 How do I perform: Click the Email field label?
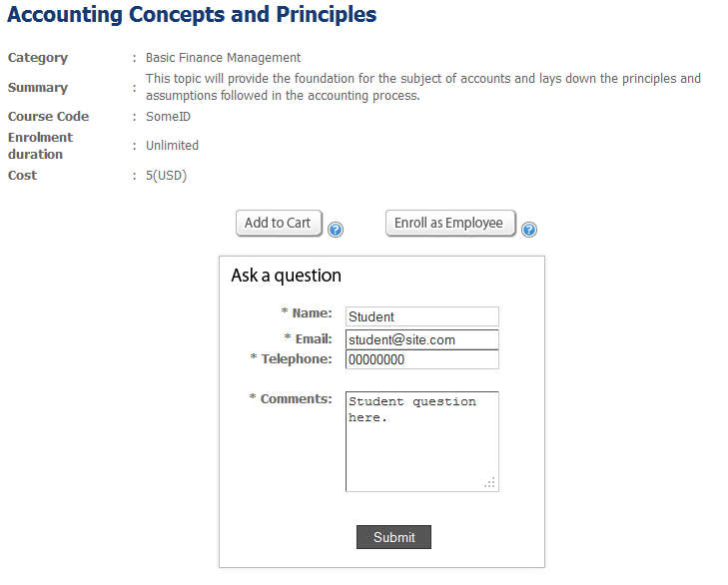(313, 339)
